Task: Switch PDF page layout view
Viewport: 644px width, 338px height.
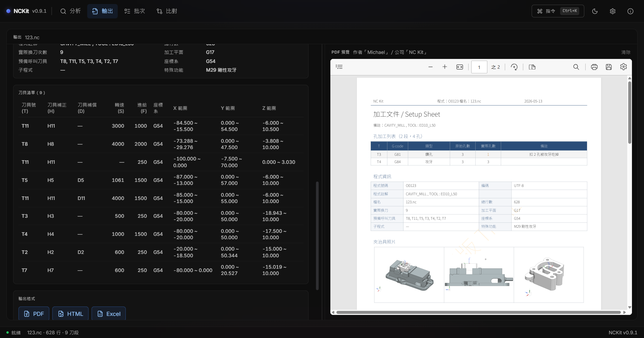Action: (532, 67)
